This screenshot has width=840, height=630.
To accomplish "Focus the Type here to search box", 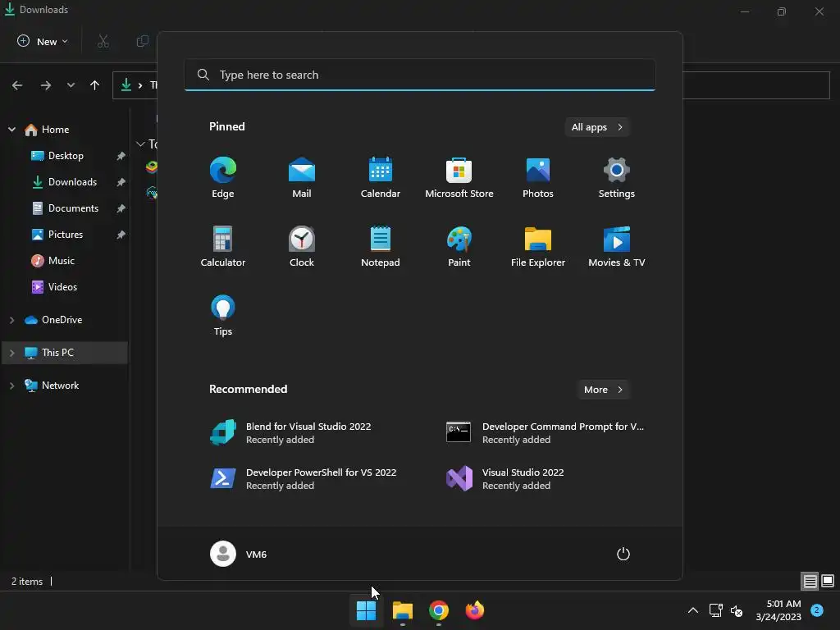I will point(420,75).
